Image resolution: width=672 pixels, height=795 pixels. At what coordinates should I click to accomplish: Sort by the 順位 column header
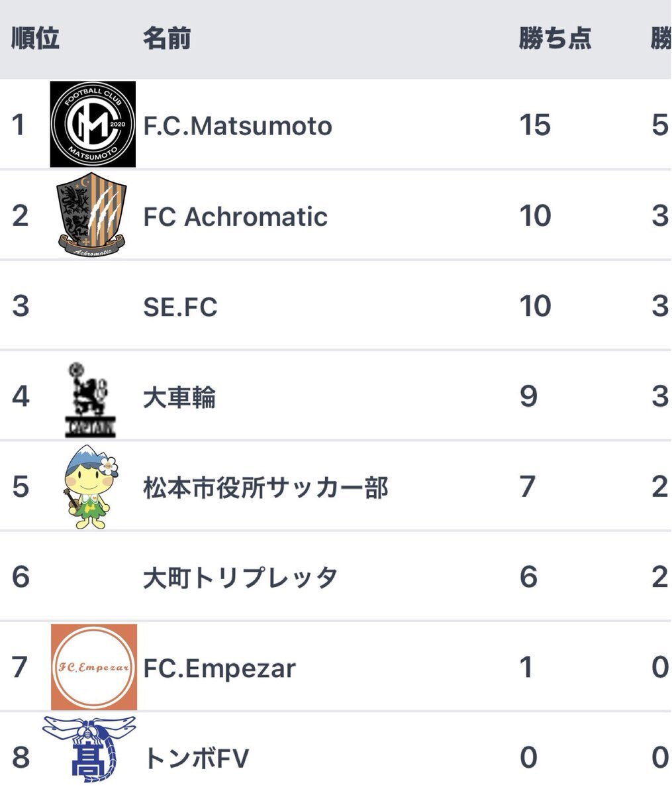pos(36,38)
